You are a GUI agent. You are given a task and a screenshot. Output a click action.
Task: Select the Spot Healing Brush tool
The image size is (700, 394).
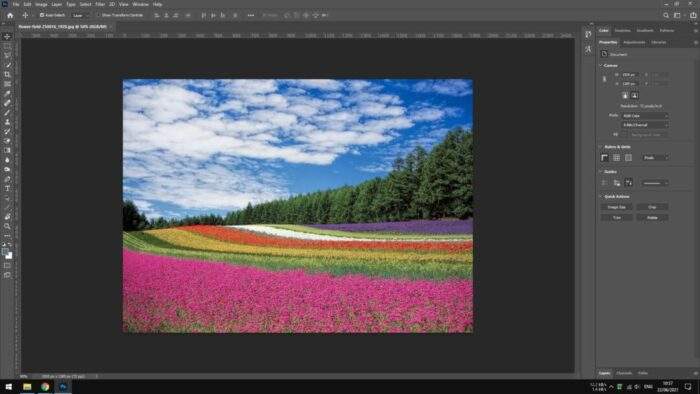pos(7,103)
